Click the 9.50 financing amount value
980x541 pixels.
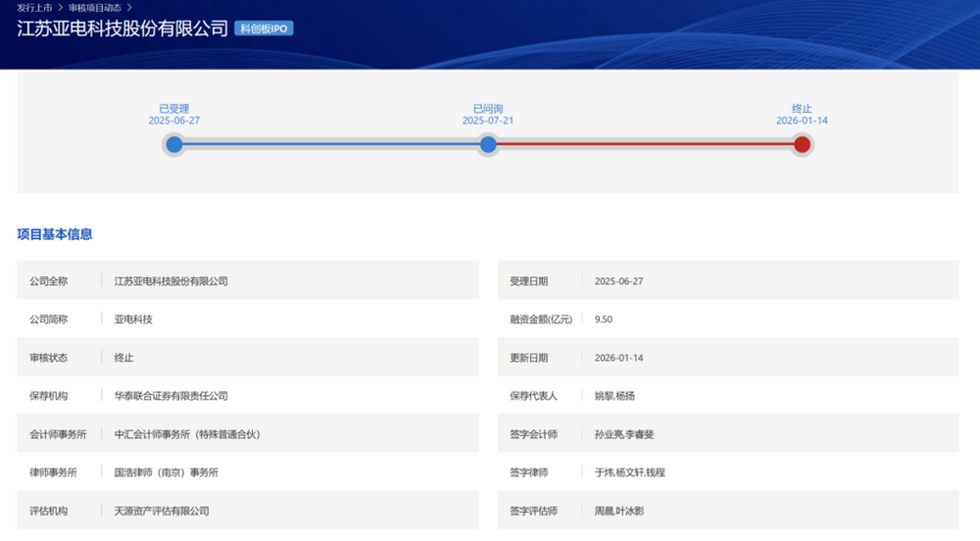click(604, 320)
